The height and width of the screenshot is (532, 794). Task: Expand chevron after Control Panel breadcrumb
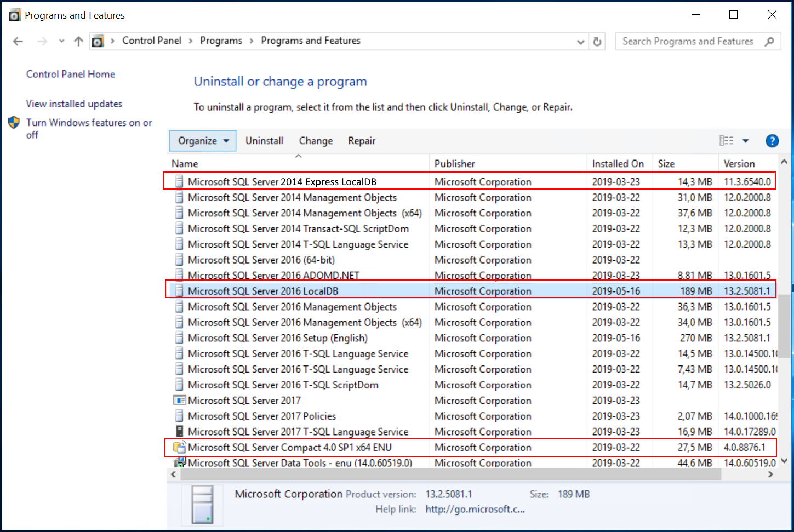tap(191, 41)
